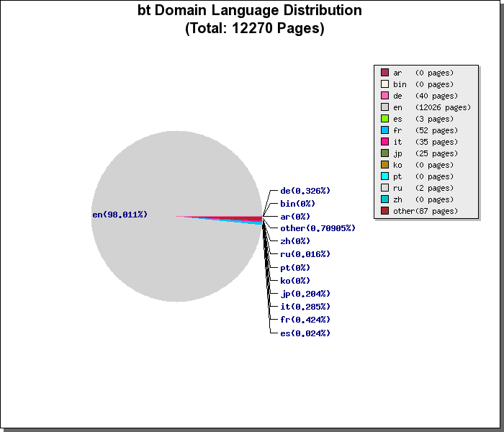Image resolution: width=504 pixels, height=432 pixels.
Task: Click the bin(0%) callout label
Action: pos(297,204)
